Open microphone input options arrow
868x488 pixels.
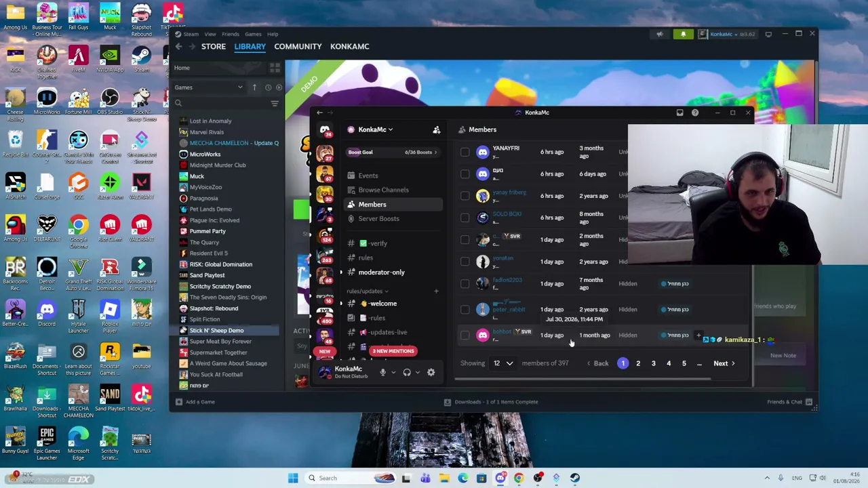393,372
